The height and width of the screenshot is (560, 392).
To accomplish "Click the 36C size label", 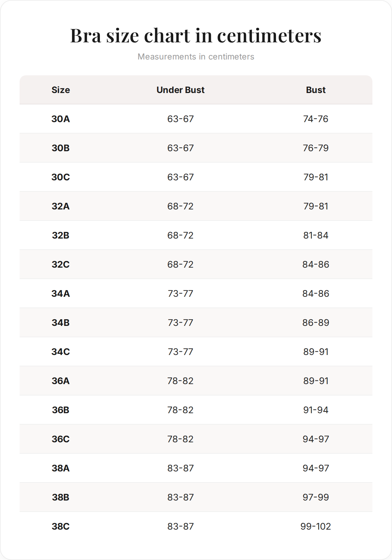I will tap(61, 439).
